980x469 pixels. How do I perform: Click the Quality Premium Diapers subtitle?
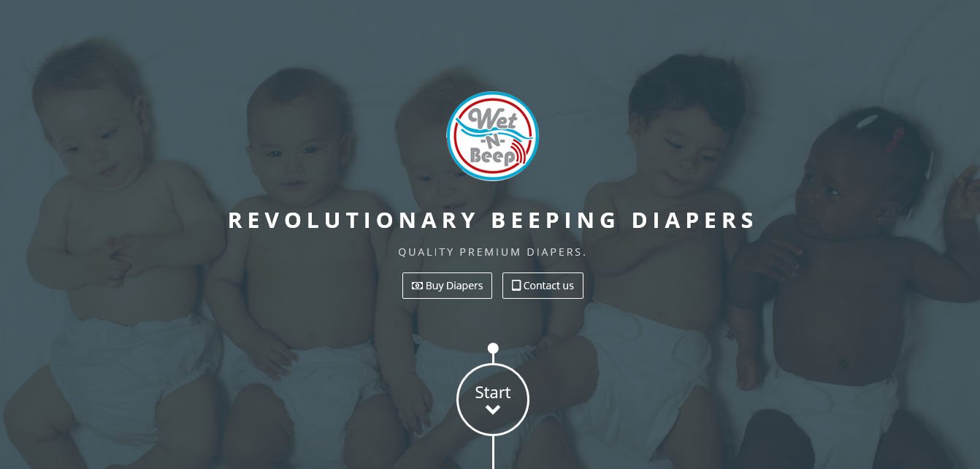492,252
